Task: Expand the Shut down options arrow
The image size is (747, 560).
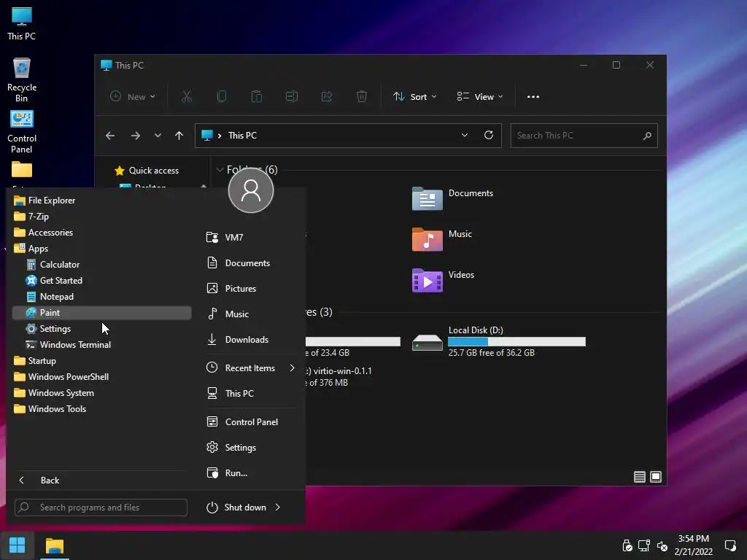Action: pyautogui.click(x=278, y=507)
